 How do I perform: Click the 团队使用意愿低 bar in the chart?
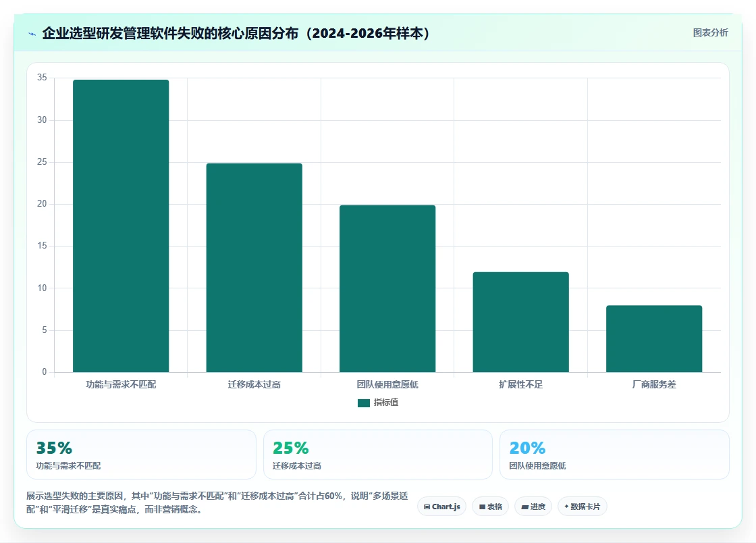387,288
